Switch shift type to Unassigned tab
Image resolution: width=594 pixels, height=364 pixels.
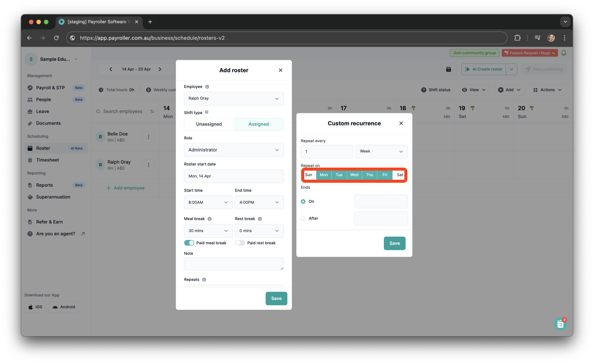209,124
